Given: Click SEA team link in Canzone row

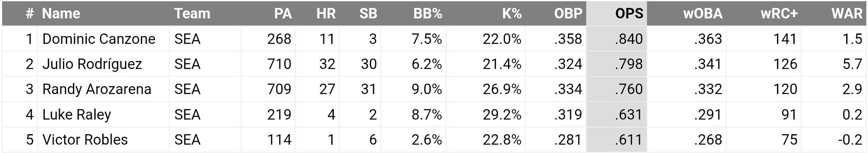Looking at the screenshot, I should pyautogui.click(x=187, y=39).
